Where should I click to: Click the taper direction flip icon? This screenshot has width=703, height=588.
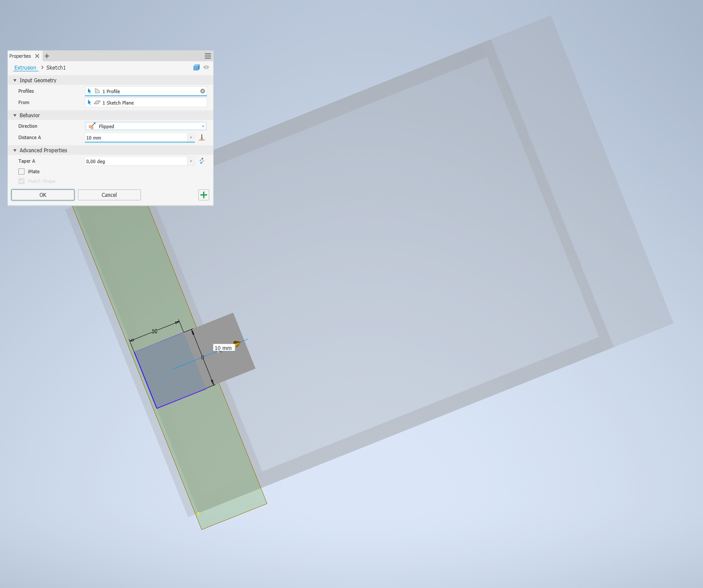(x=202, y=161)
